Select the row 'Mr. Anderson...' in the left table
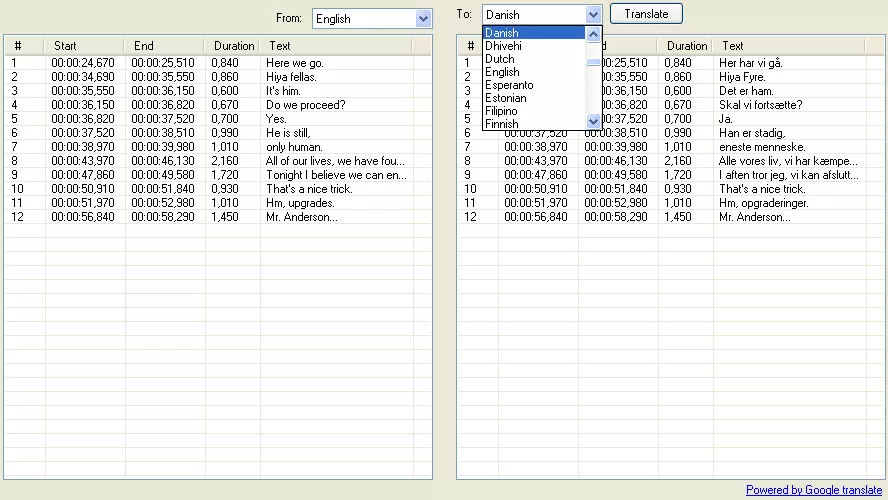888x500 pixels. click(302, 217)
